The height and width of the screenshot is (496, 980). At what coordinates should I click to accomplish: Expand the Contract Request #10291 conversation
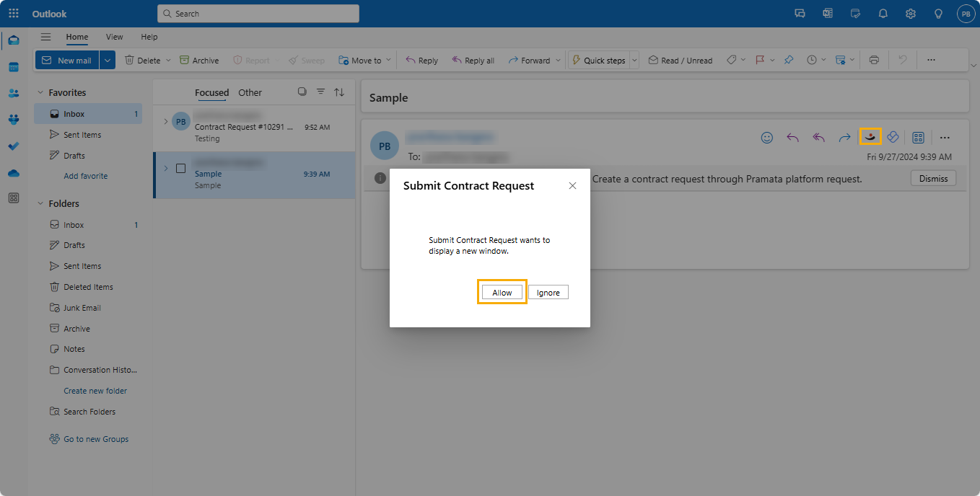tap(165, 121)
